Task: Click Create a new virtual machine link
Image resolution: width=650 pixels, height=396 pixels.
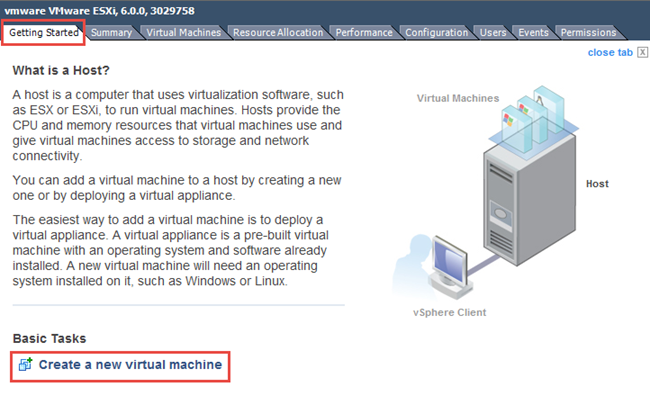Action: pos(130,364)
